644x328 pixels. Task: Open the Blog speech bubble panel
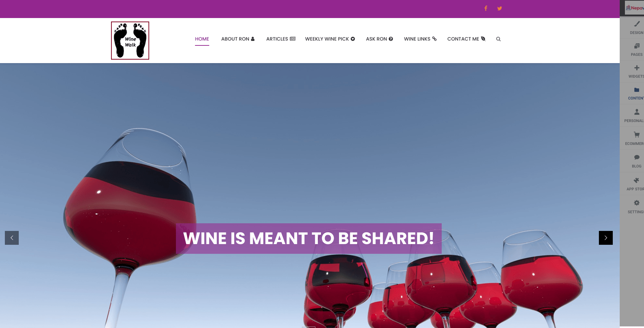(x=636, y=161)
